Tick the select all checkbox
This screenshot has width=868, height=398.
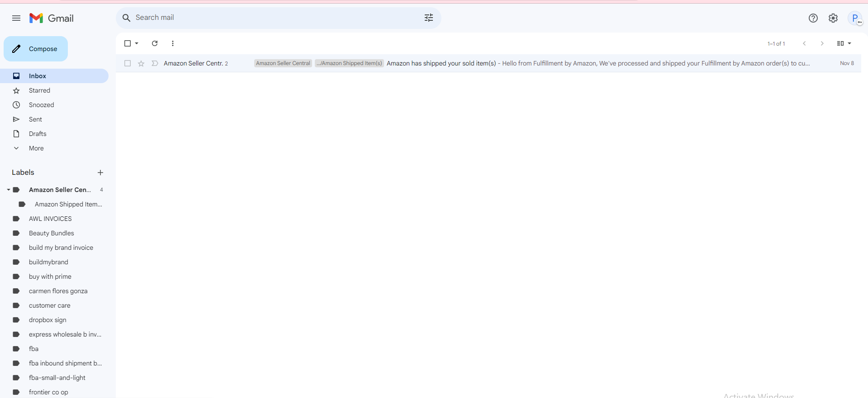point(128,43)
